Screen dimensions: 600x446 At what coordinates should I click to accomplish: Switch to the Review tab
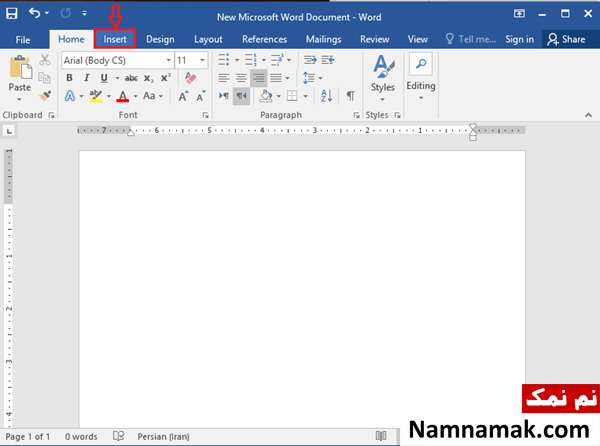coord(374,39)
